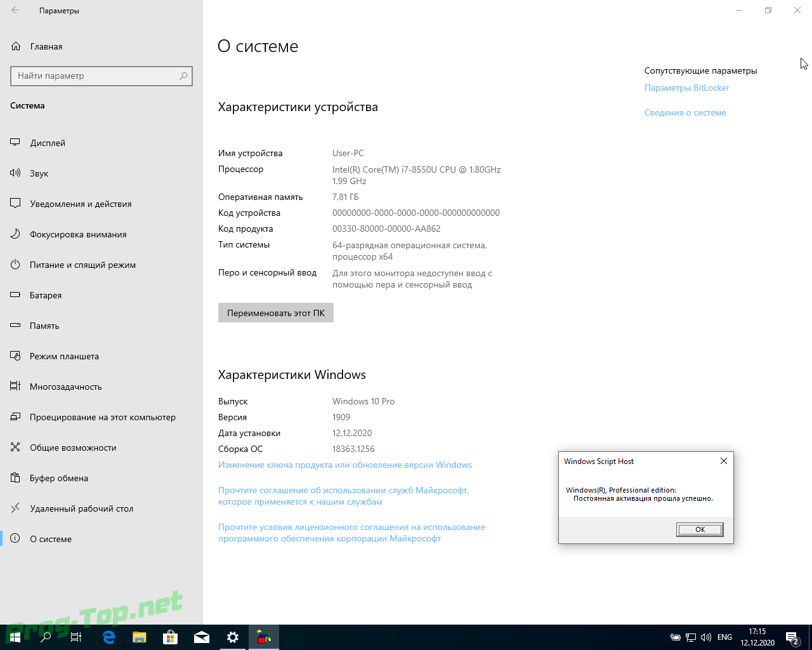Open File Explorer from the taskbar
Viewport: 812px width, 650px height.
point(140,637)
